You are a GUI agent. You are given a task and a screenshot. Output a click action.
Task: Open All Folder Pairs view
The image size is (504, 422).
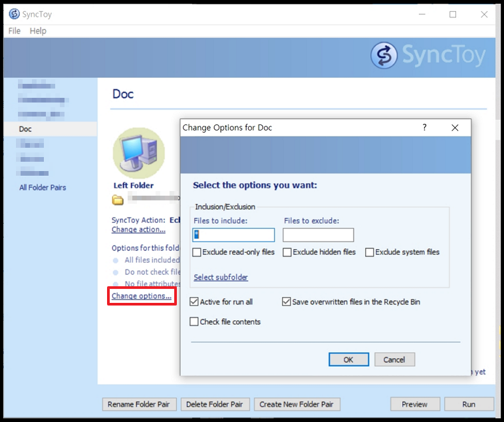coord(43,187)
